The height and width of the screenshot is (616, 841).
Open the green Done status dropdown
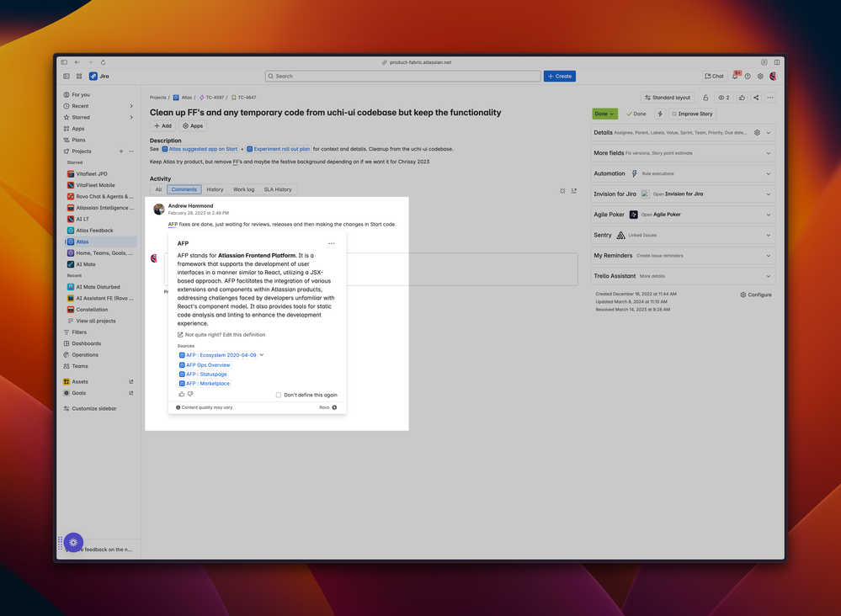(605, 114)
